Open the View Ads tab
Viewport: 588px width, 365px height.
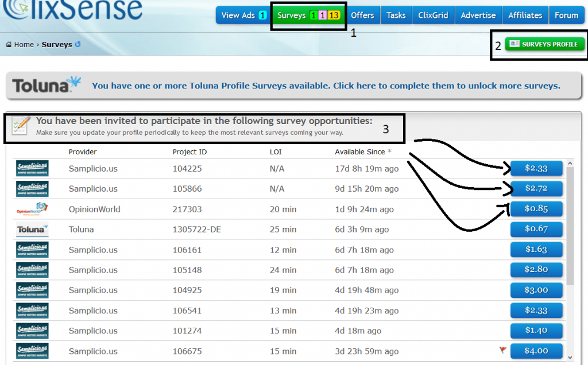[x=243, y=15]
